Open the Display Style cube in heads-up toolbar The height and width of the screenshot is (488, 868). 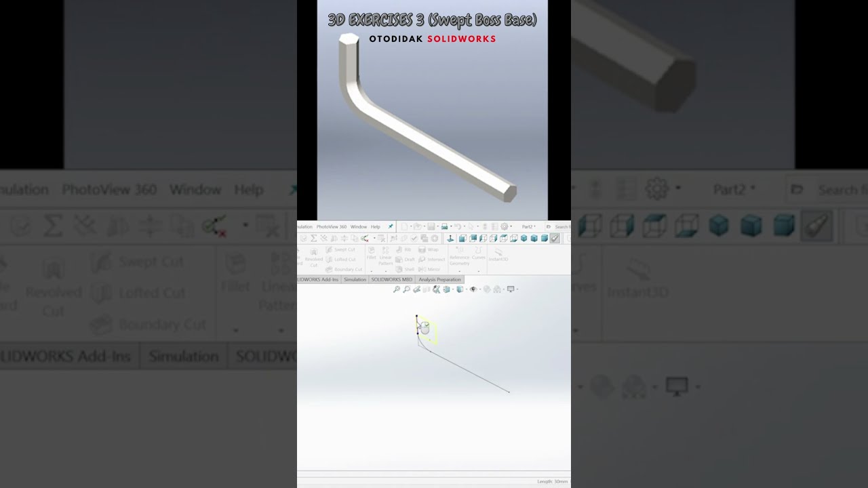[x=460, y=289]
